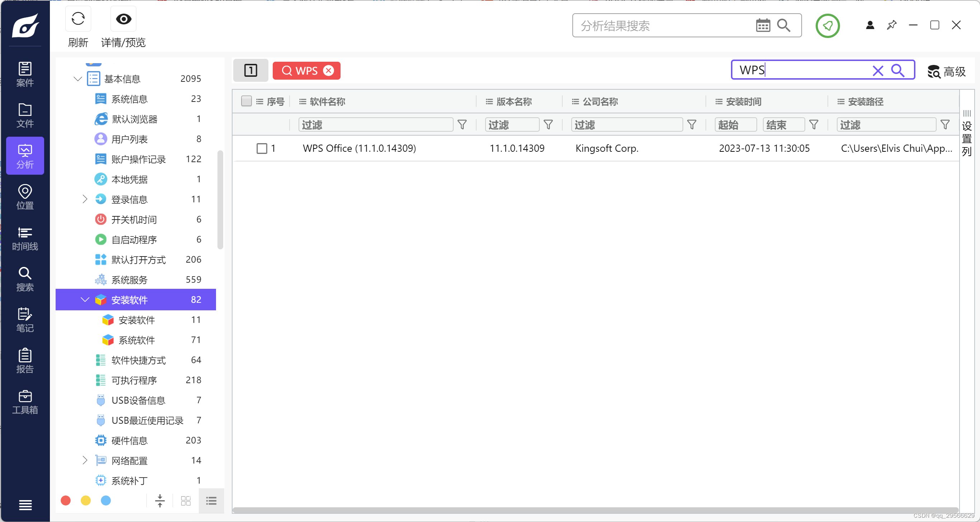The width and height of the screenshot is (980, 522).
Task: Switch to list view icon
Action: pos(211,501)
